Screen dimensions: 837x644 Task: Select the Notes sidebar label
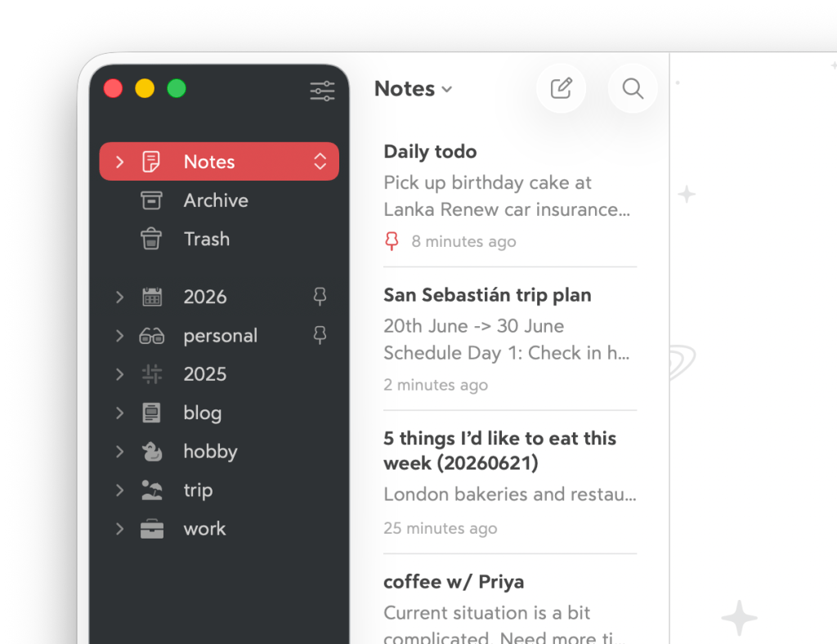[209, 162]
